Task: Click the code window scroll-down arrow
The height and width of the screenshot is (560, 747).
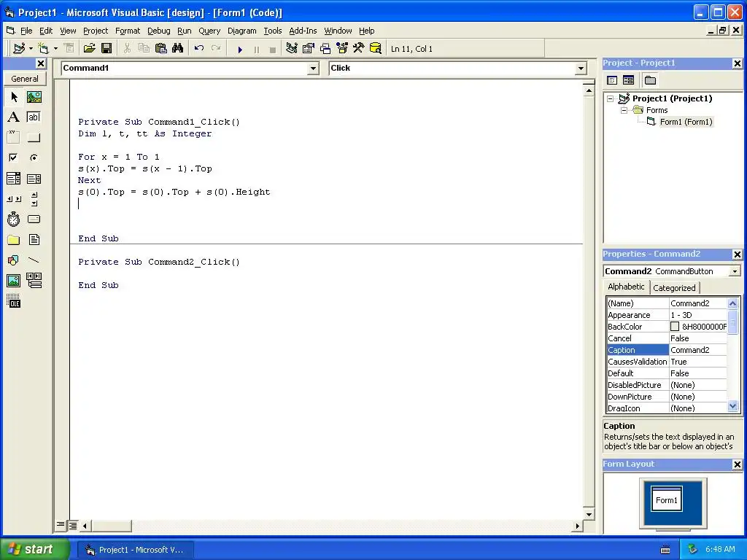Action: pyautogui.click(x=589, y=514)
